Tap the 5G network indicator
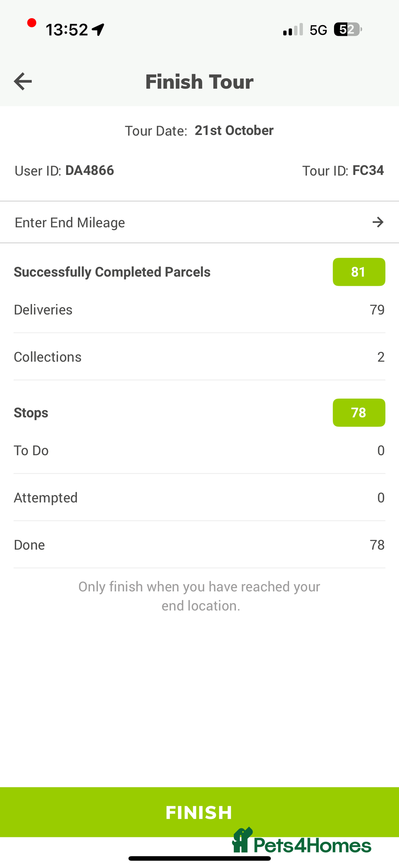The width and height of the screenshot is (399, 868). (318, 30)
